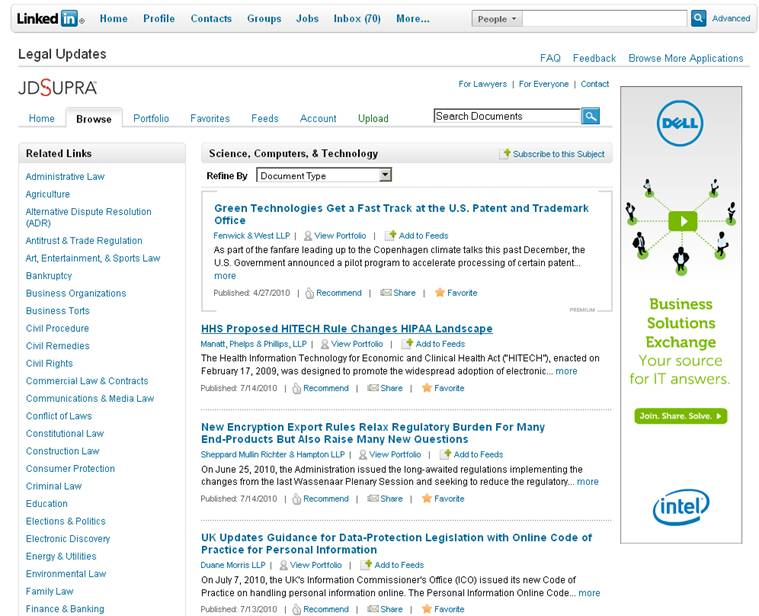Click the Advanced search link
759x616 pixels.
click(x=731, y=18)
